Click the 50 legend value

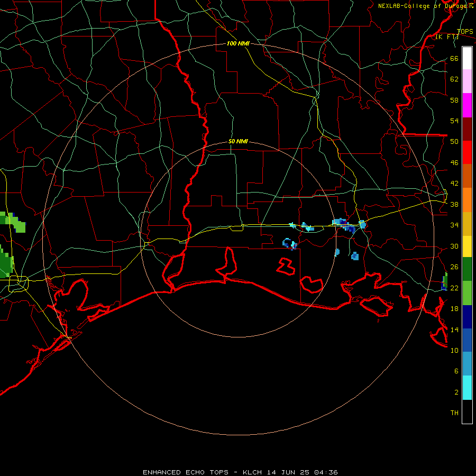pyautogui.click(x=454, y=142)
